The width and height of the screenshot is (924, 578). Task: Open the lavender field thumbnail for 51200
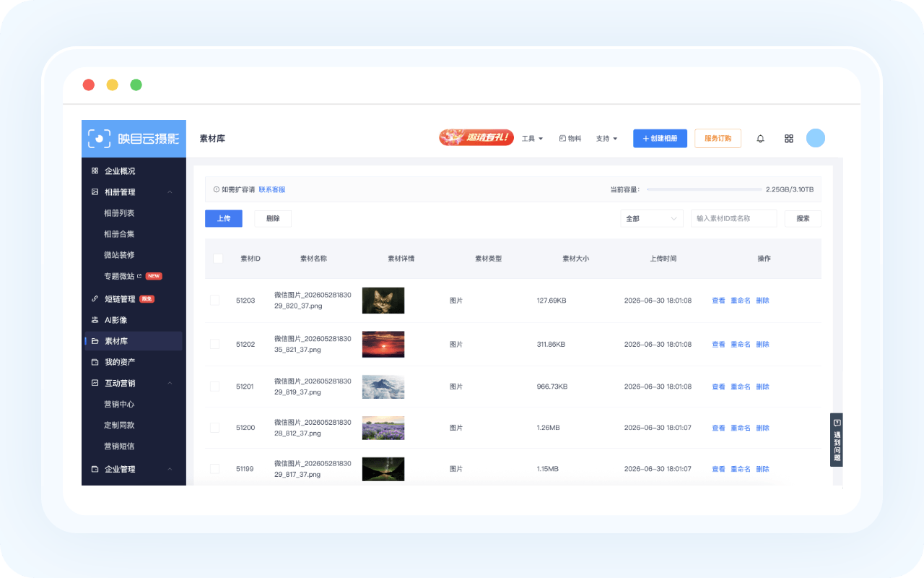point(383,428)
